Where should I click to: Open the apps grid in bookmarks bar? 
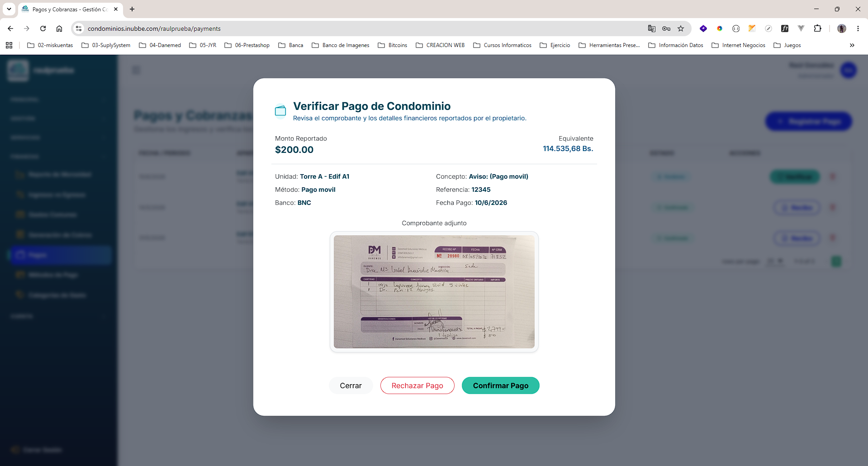pyautogui.click(x=9, y=45)
